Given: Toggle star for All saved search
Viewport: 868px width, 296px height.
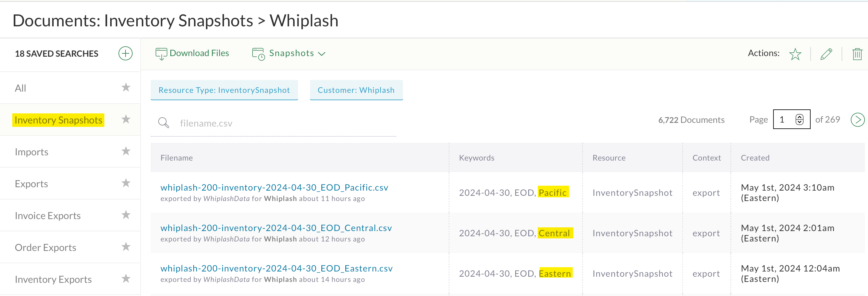Looking at the screenshot, I should coord(126,87).
